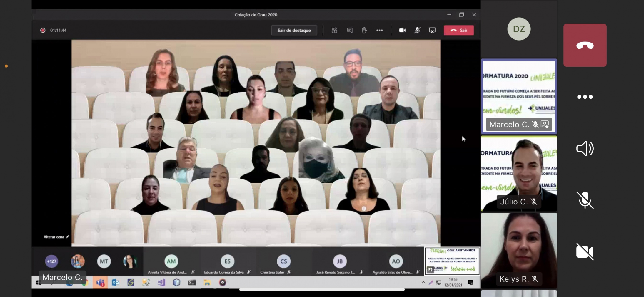This screenshot has height=297, width=644.
Task: Unmute microphone in the right control panel
Action: coord(585,200)
